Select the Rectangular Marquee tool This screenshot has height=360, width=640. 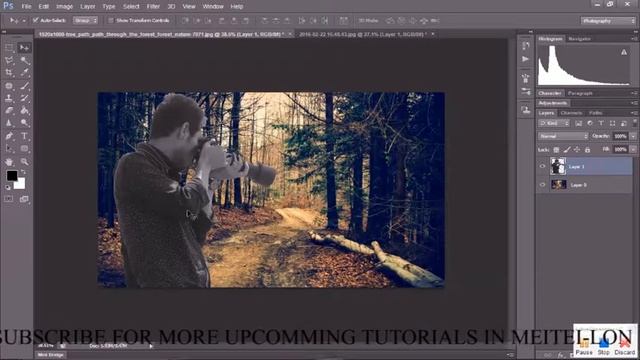pos(9,48)
